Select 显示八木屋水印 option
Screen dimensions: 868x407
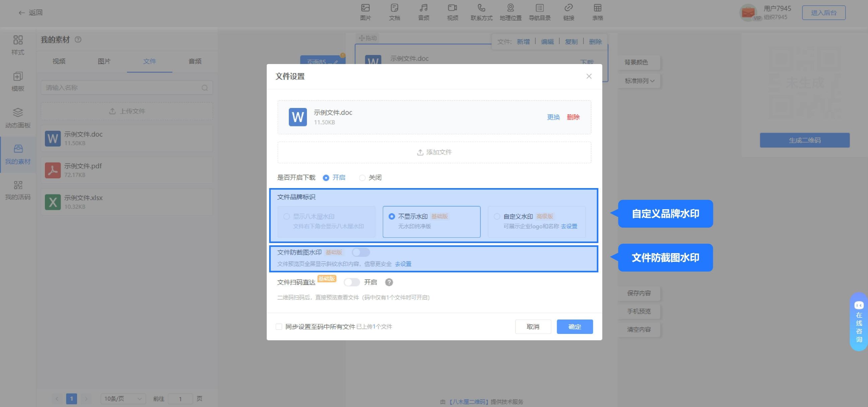coord(326,222)
